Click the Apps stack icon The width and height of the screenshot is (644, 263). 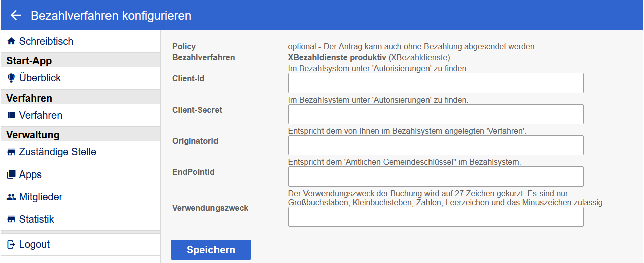coord(11,175)
